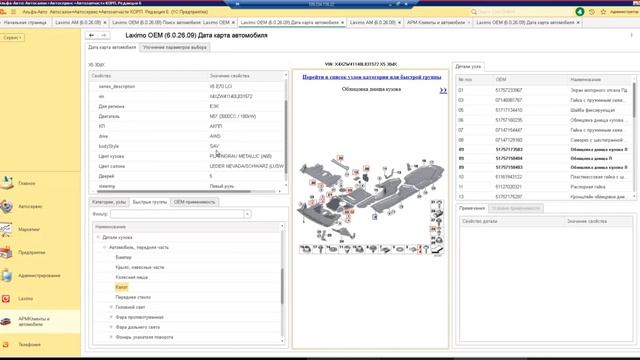Expand the Фара противотуманная node
This screenshot has width=640, height=360.
tap(111, 317)
